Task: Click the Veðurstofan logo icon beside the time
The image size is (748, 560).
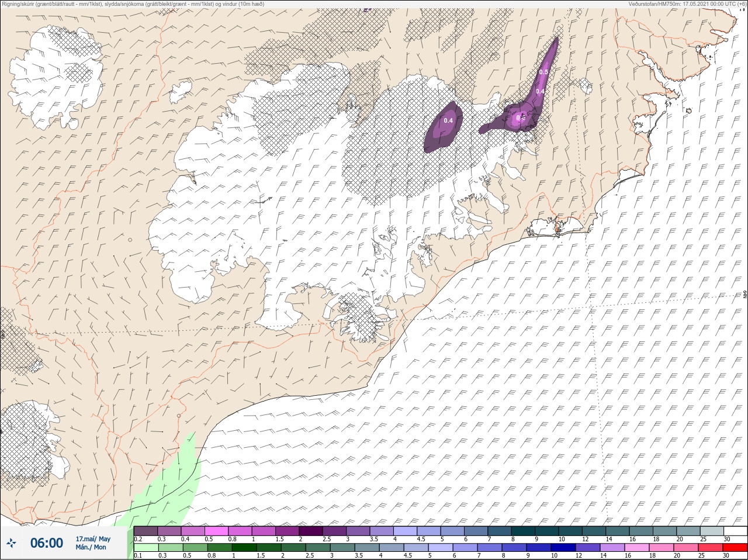Action: 11,543
